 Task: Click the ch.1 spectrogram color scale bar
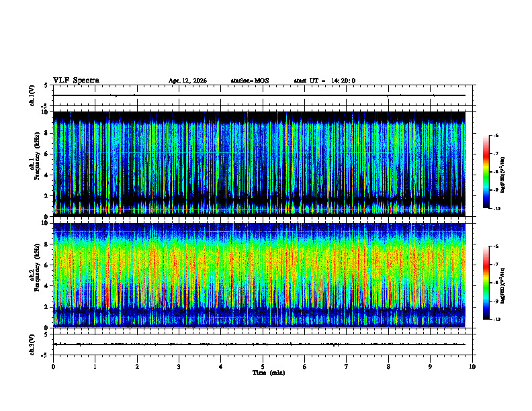click(486, 172)
